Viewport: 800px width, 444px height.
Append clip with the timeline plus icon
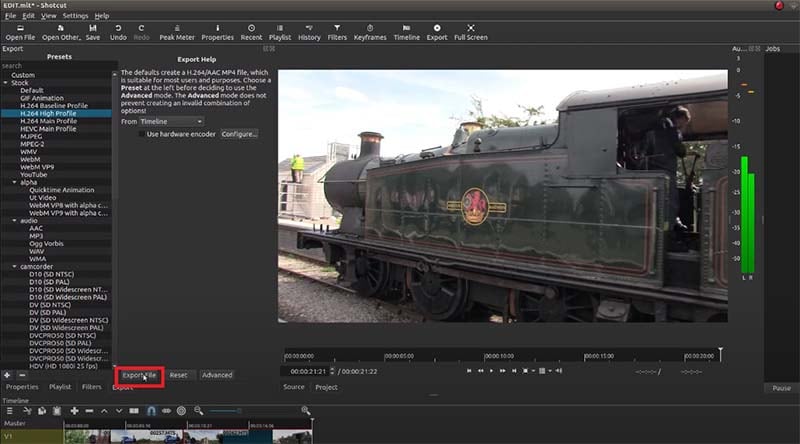tap(74, 411)
